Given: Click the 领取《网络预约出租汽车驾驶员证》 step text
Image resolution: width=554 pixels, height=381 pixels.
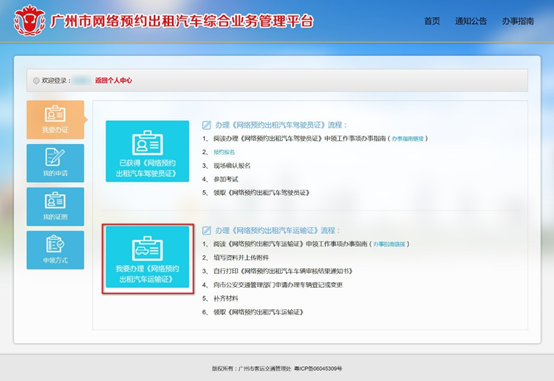Looking at the screenshot, I should (261, 193).
